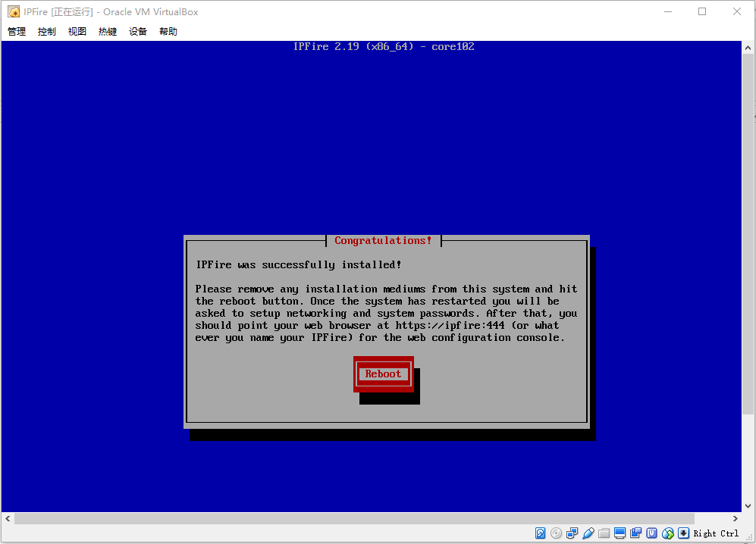Image resolution: width=756 pixels, height=544 pixels.
Task: Click the mouse integration status icon
Action: click(667, 533)
